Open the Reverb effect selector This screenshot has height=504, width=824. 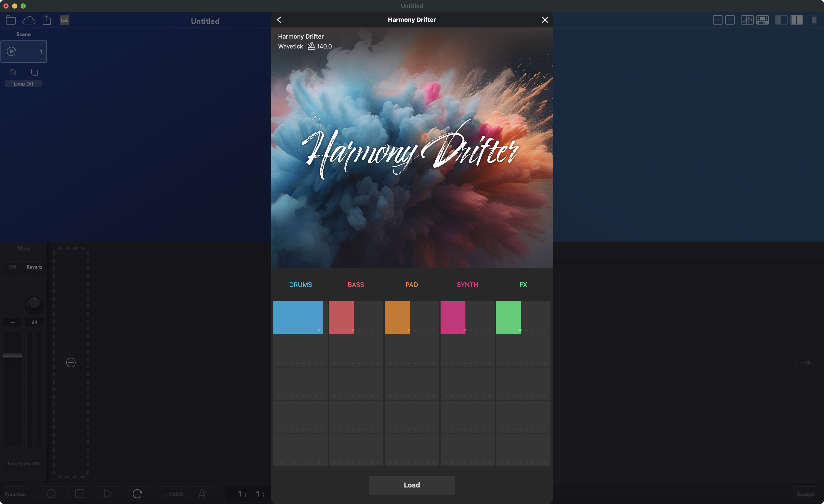point(34,267)
